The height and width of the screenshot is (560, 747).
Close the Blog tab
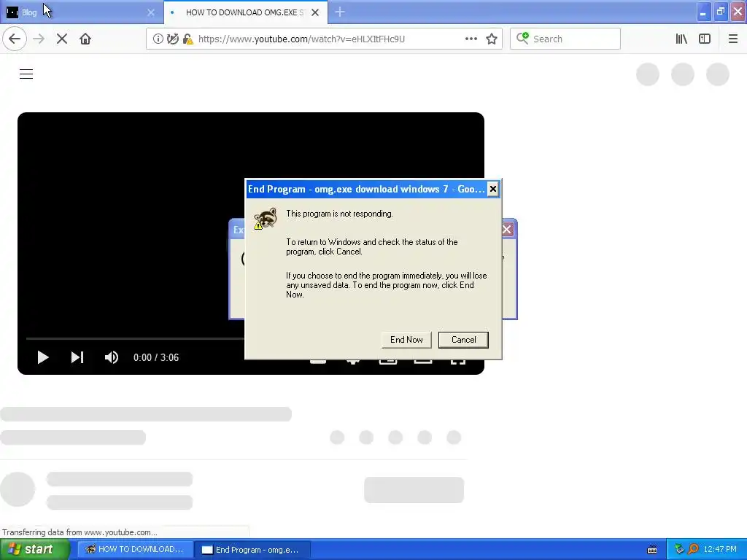[x=151, y=12]
